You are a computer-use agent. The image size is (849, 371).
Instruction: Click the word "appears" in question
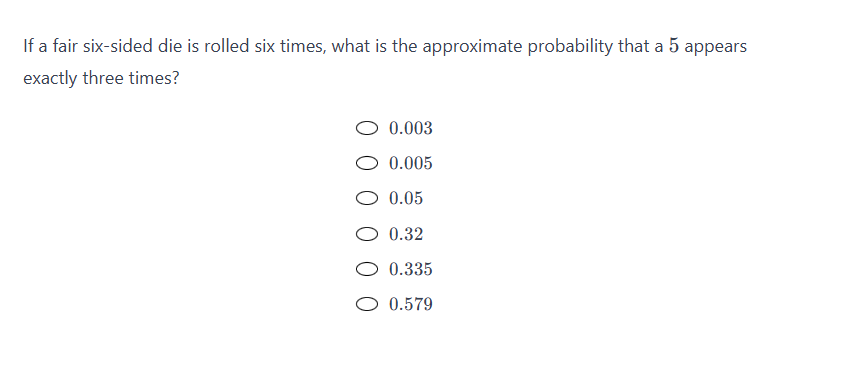point(715,48)
